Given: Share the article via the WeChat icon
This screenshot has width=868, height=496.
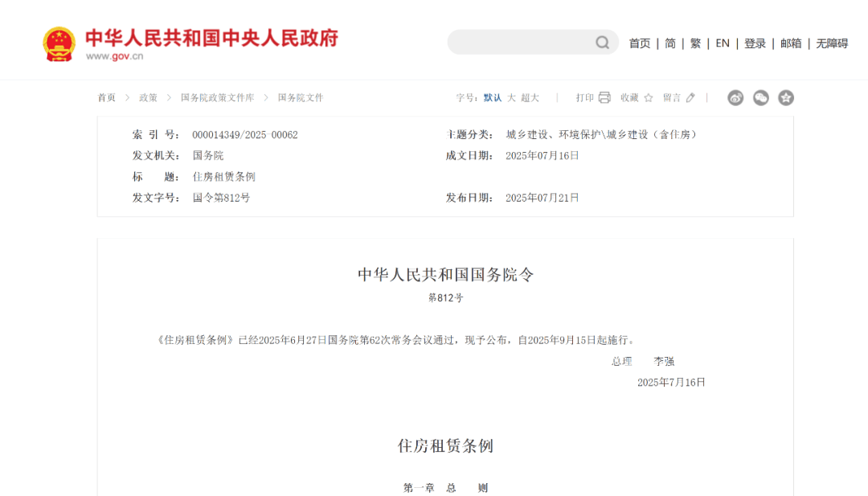Looking at the screenshot, I should click(x=760, y=97).
